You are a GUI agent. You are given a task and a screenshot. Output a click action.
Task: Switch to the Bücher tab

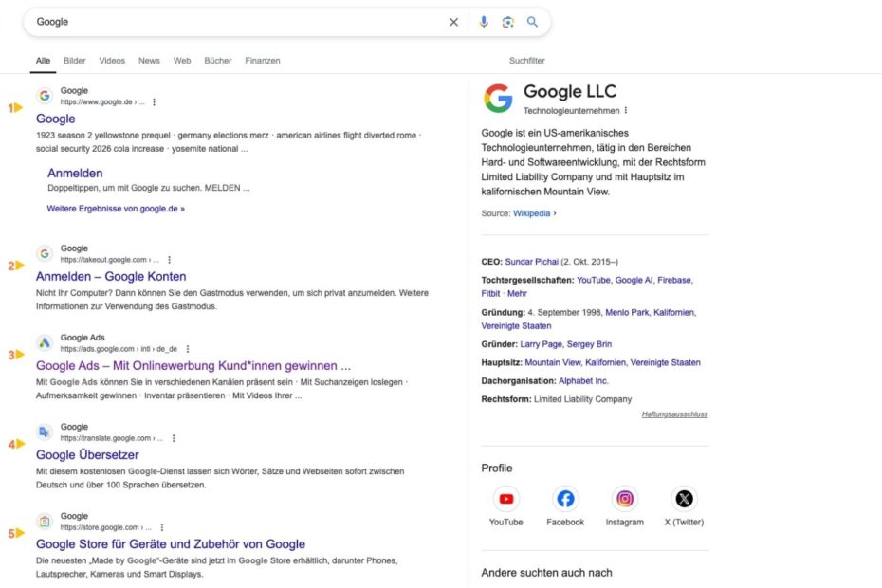pos(218,60)
